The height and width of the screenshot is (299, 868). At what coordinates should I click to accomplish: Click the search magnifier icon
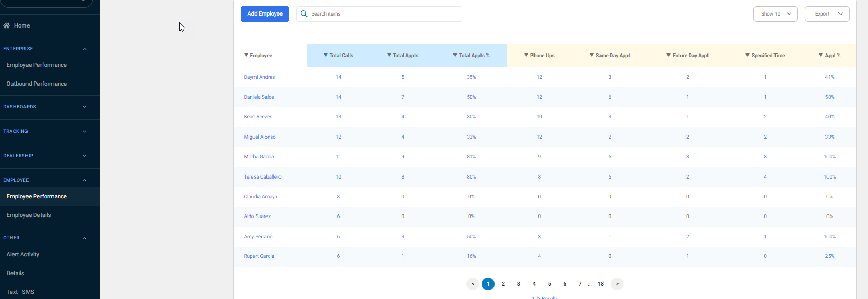coord(304,14)
